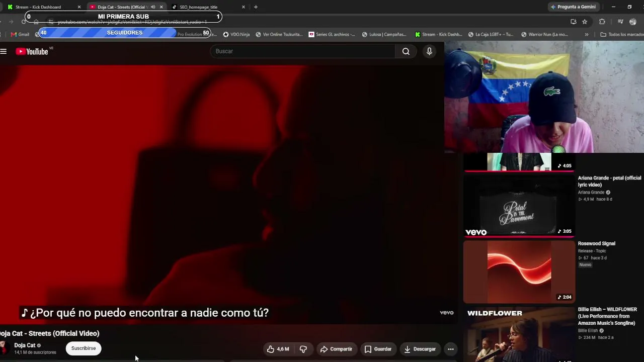644x362 pixels.
Task: Open the La Caja LGBT+ bookmark
Action: (491, 35)
